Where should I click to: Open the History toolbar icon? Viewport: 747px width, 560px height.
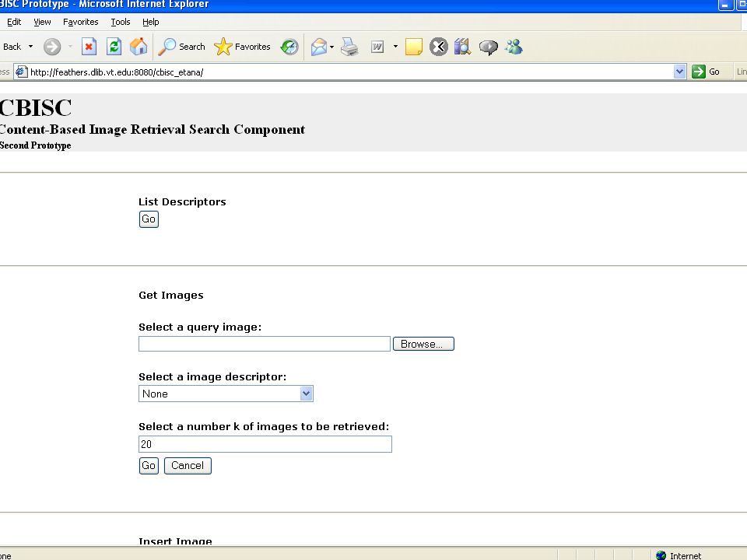[289, 47]
